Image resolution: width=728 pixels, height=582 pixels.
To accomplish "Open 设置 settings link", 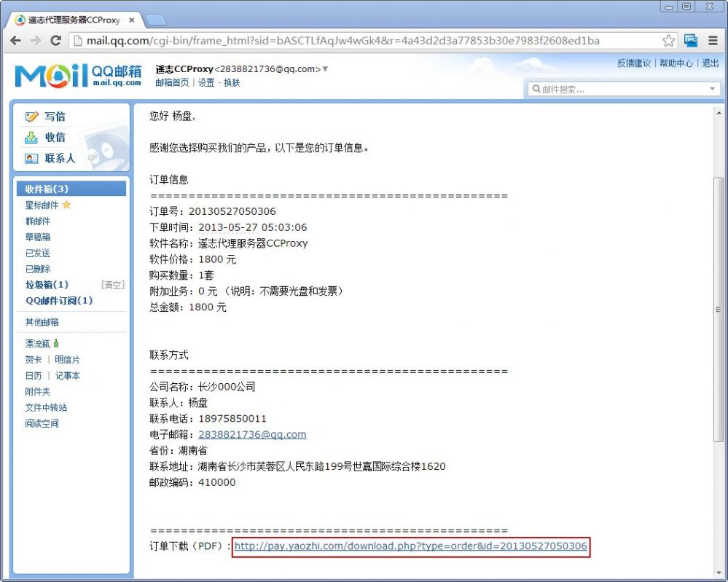I will pyautogui.click(x=206, y=82).
